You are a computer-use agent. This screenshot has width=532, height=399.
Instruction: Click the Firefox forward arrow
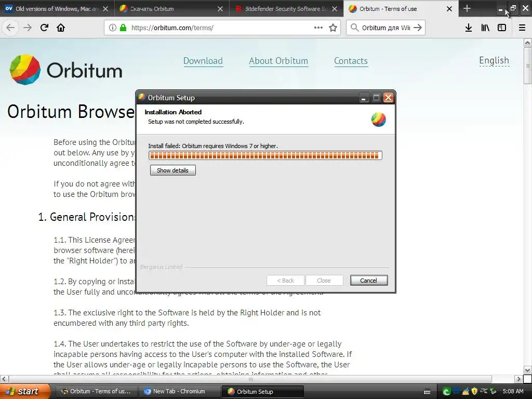(x=28, y=28)
